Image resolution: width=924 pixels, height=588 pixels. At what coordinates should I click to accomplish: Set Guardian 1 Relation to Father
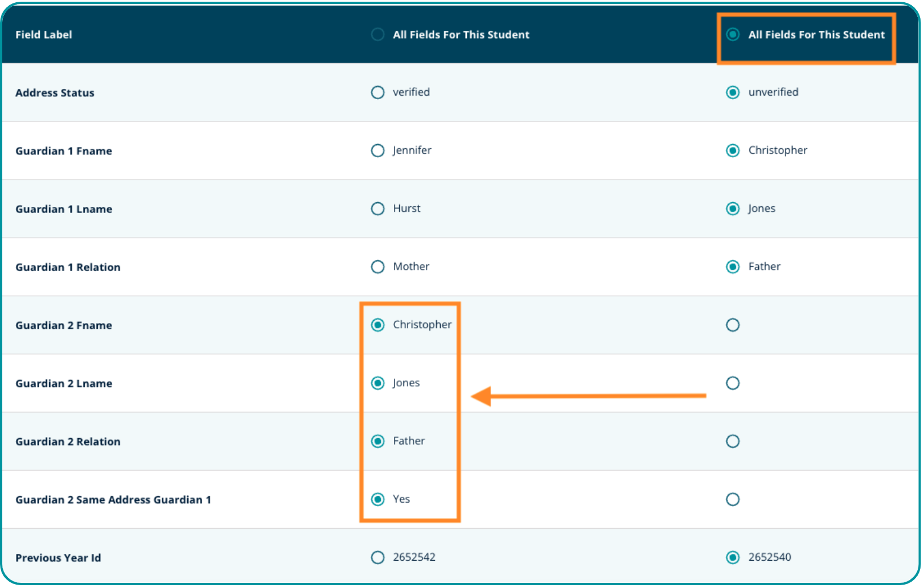tap(733, 267)
